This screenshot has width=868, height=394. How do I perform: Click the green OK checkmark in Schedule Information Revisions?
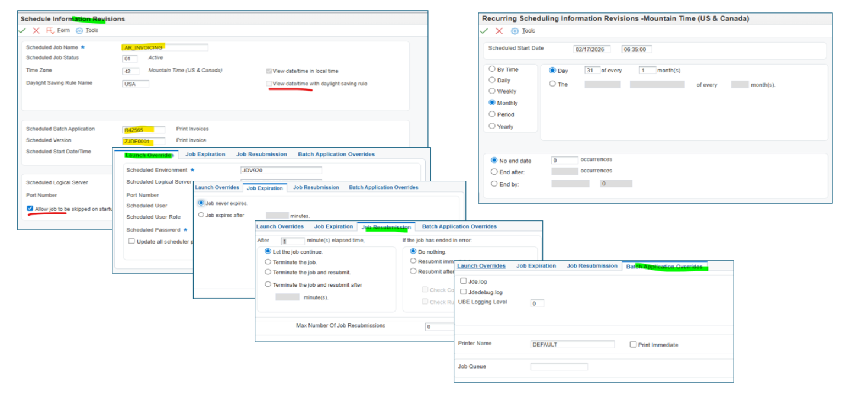(x=22, y=31)
